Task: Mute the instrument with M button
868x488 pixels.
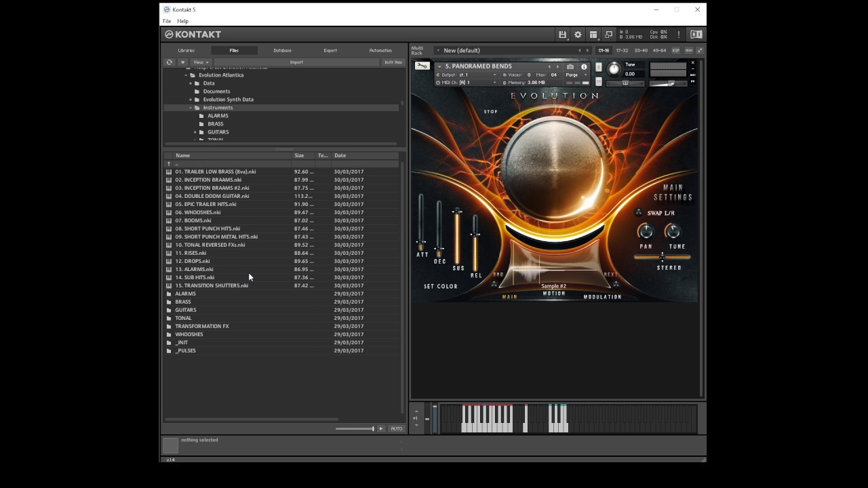Action: click(x=598, y=81)
